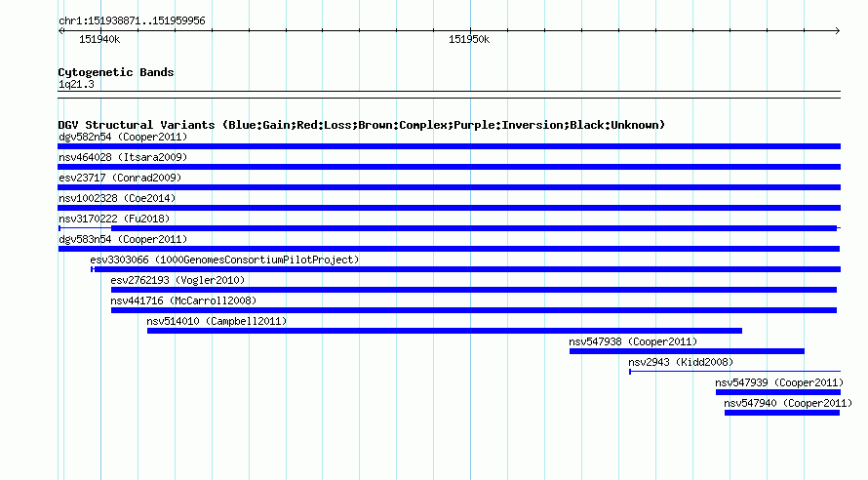The image size is (868, 480).
Task: Click the 151950k ruler label
Action: pos(469,39)
